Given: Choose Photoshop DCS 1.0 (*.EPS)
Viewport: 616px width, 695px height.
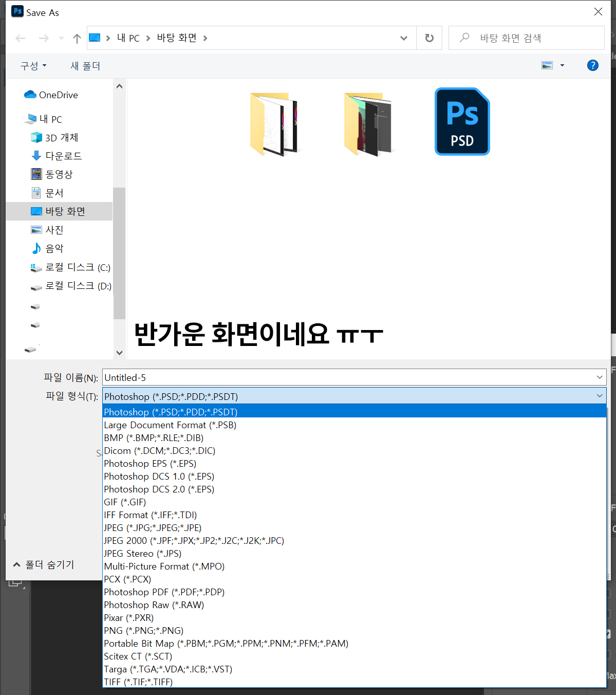Looking at the screenshot, I should coord(354,477).
